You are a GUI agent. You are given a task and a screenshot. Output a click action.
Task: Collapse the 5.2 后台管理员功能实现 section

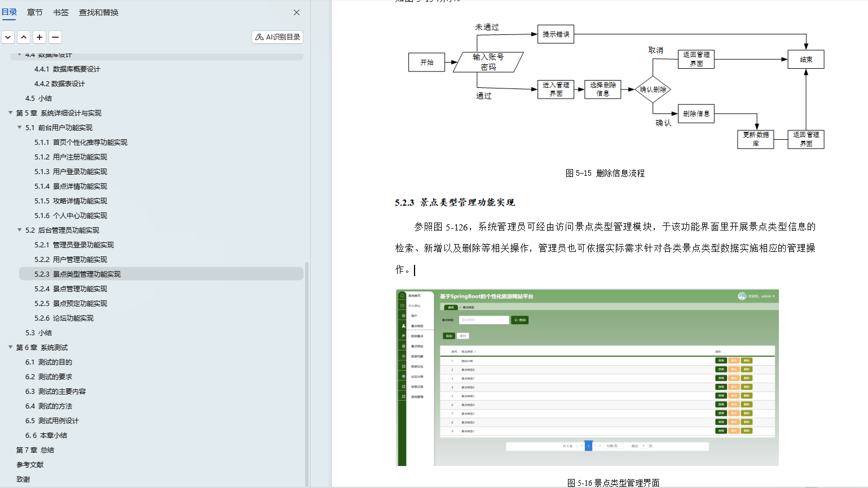19,230
